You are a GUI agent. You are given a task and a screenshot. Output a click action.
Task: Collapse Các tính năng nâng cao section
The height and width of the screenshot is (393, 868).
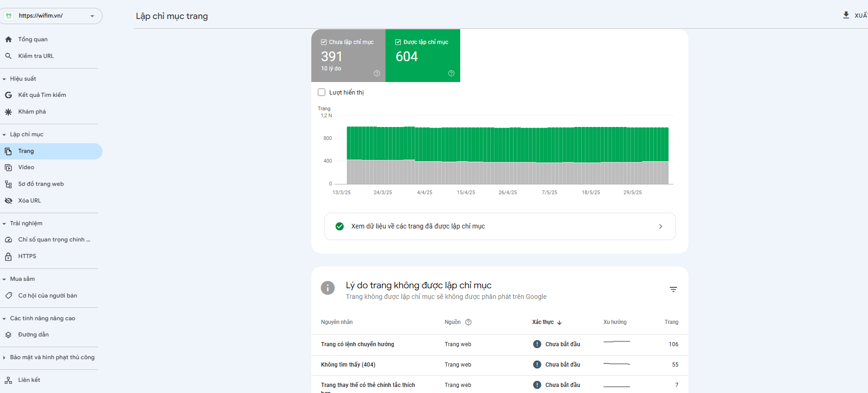4,319
